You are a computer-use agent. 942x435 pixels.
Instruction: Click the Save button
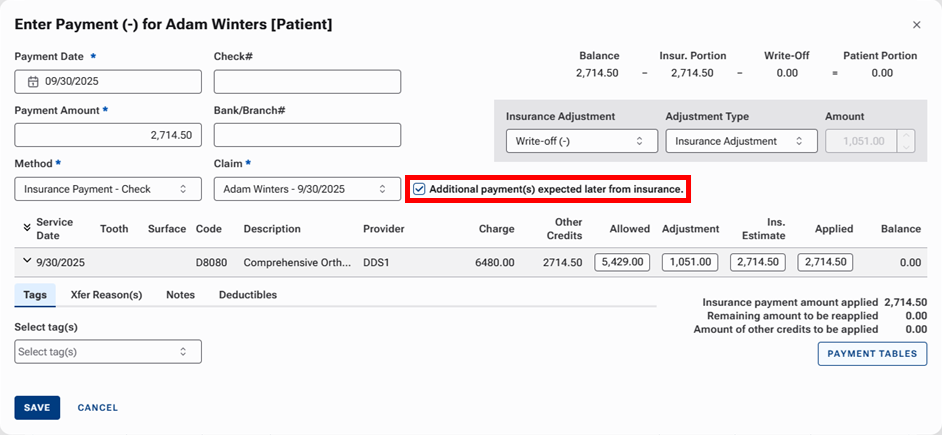(37, 408)
